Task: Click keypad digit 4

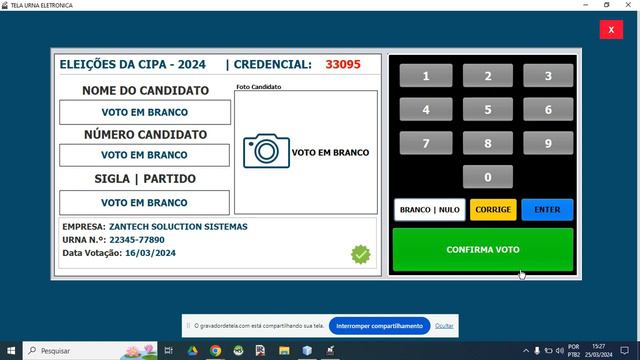Action: 426,109
